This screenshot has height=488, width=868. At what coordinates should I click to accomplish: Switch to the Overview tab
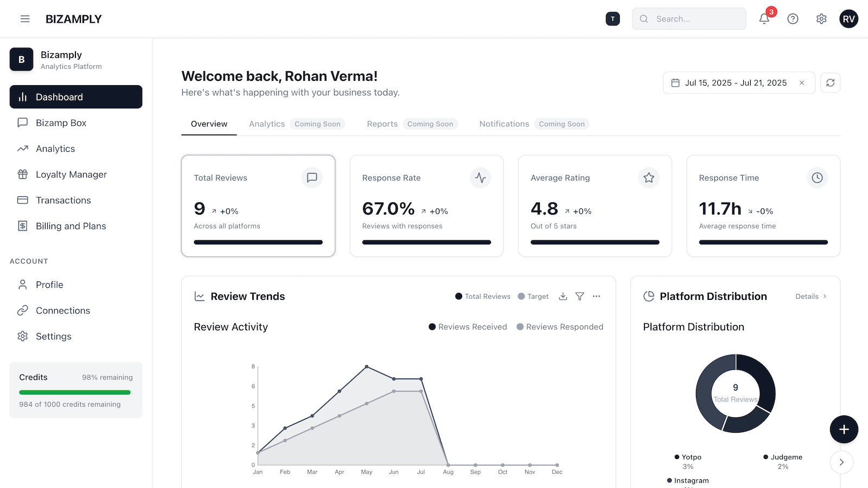click(x=209, y=124)
